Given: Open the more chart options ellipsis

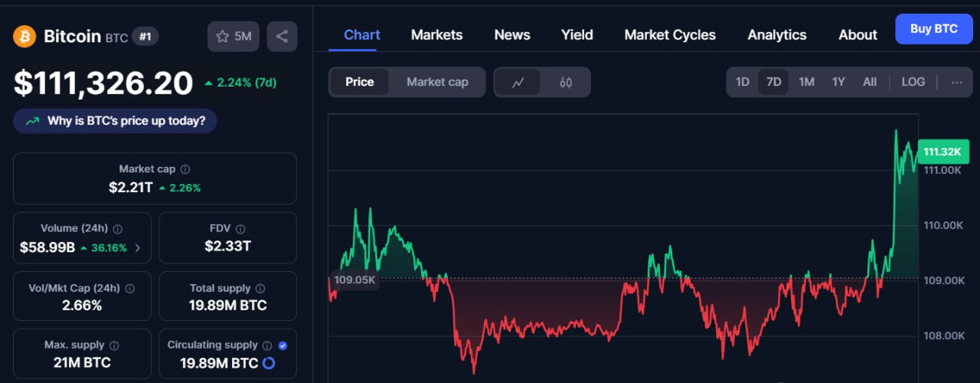Looking at the screenshot, I should click(957, 82).
